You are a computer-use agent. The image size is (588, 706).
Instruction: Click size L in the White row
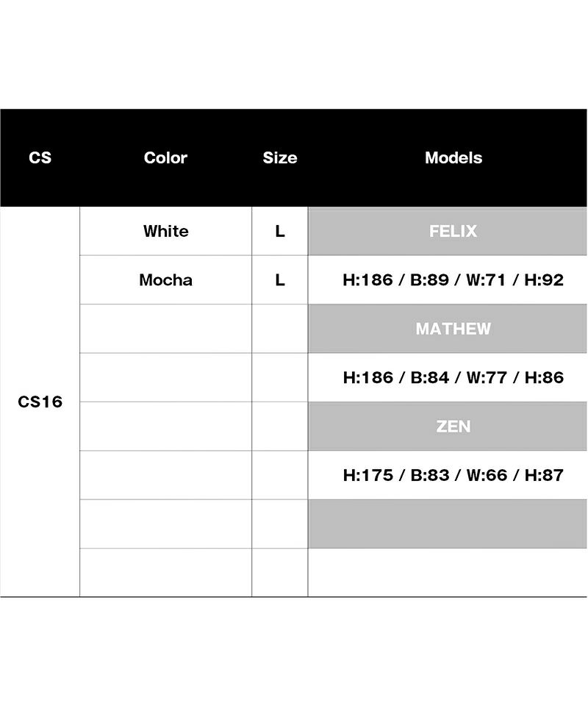point(280,231)
